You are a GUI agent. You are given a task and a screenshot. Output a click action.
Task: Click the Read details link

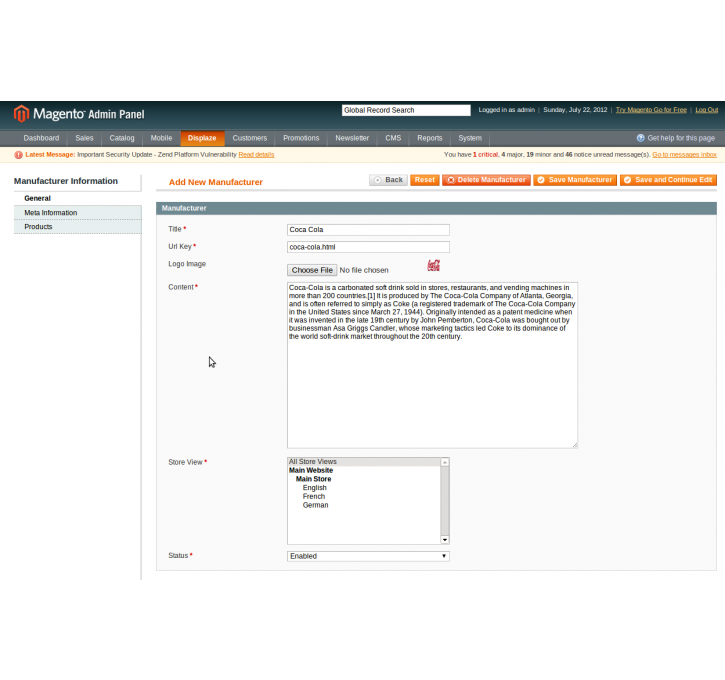[x=256, y=155]
